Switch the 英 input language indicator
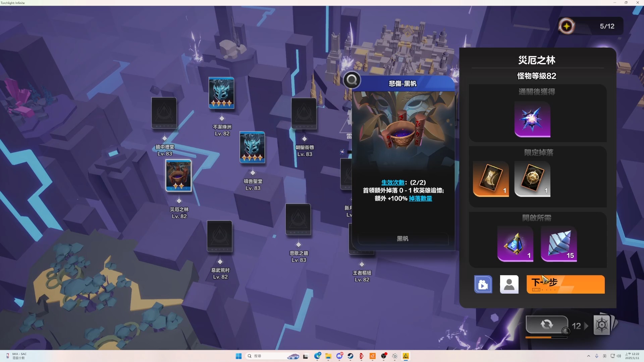Viewport: 644px width, 362px height. [605, 356]
